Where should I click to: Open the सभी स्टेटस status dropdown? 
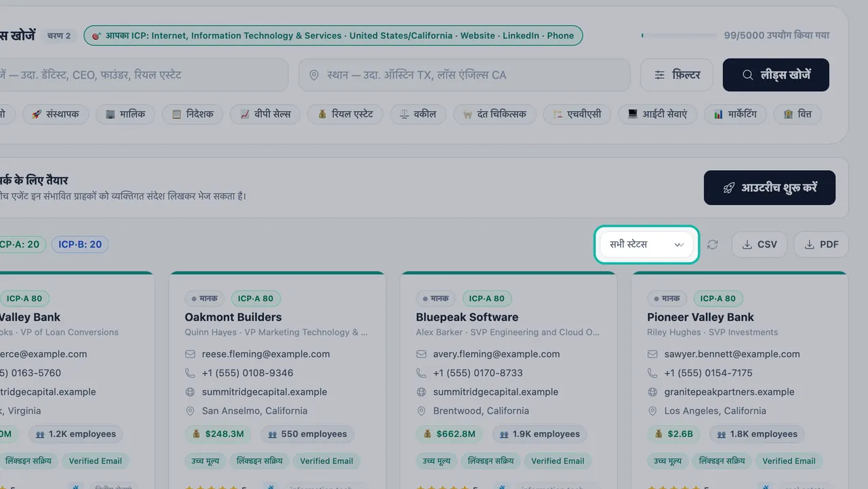click(x=646, y=244)
